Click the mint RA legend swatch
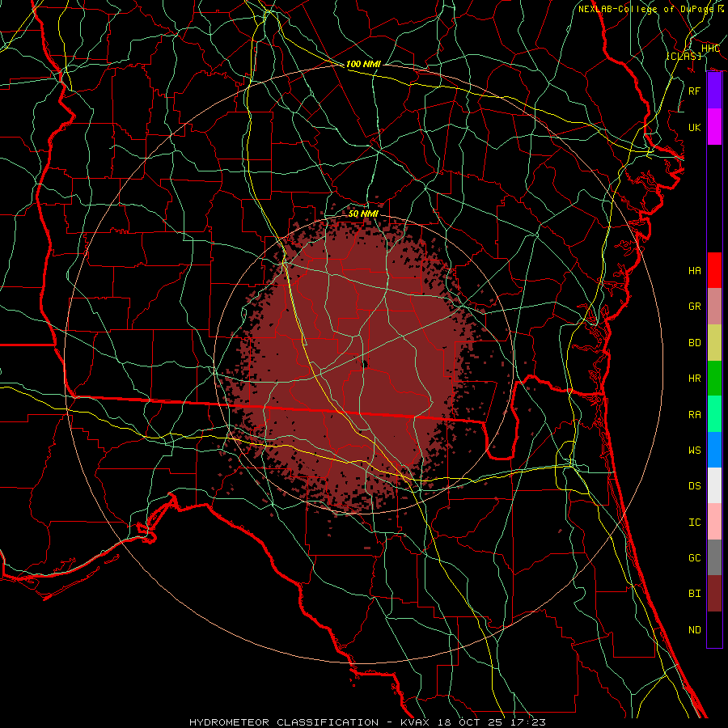Screen dimensions: 728x728 tap(714, 414)
